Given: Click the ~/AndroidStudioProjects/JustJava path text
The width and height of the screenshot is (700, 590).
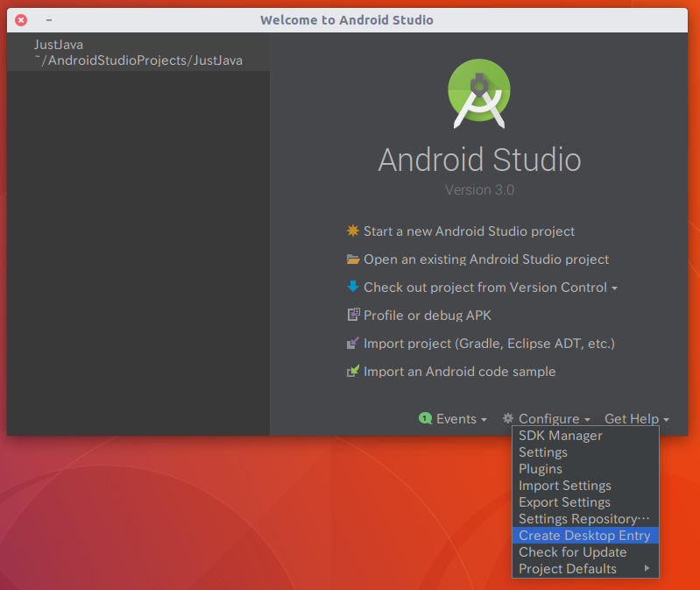Looking at the screenshot, I should (138, 60).
